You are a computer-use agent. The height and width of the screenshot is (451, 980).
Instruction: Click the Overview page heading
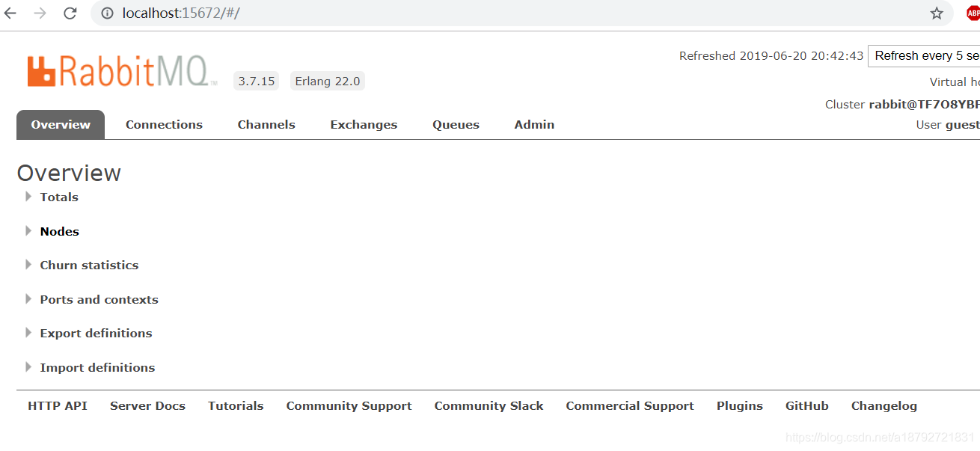point(69,173)
